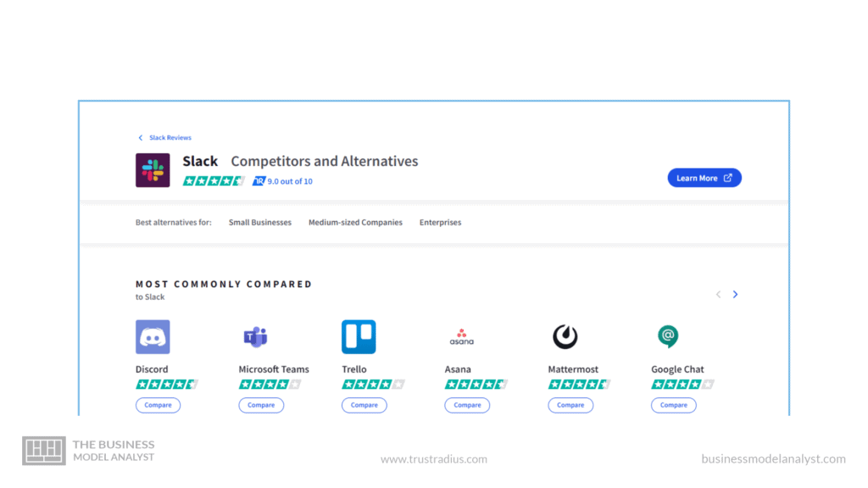Select the Trello logo icon
Viewport: 868px width, 488px height.
359,336
